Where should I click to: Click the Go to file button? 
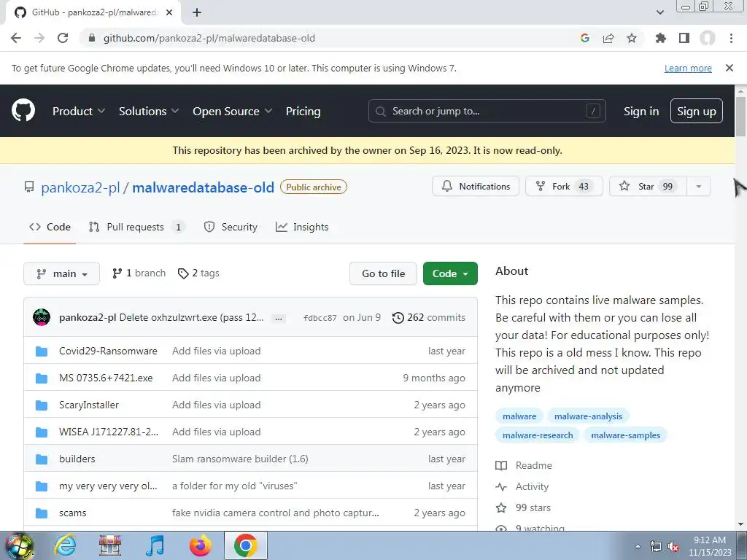[x=383, y=273]
